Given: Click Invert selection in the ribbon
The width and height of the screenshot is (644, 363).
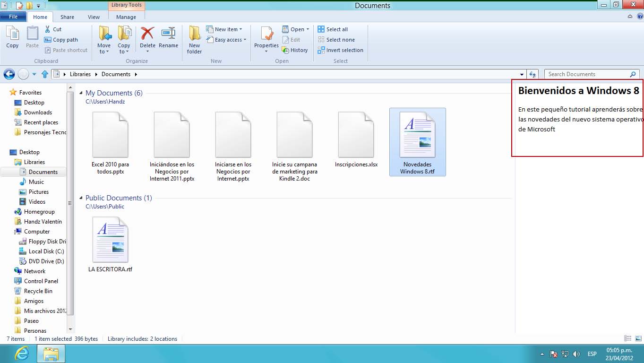Looking at the screenshot, I should (x=340, y=50).
